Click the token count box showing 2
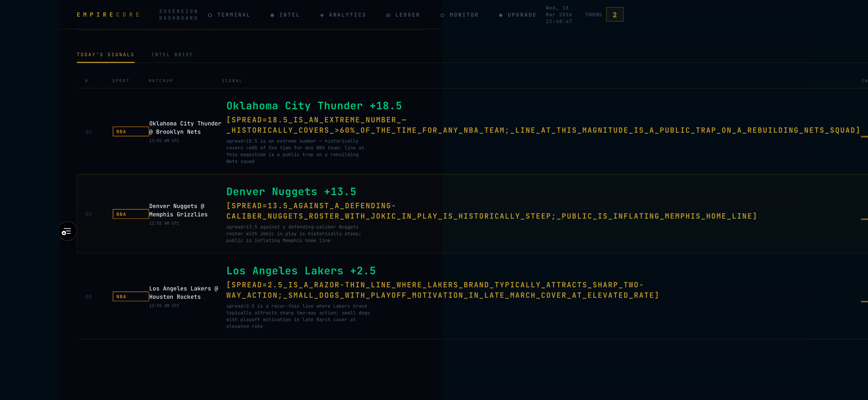The width and height of the screenshot is (868, 400). pyautogui.click(x=614, y=15)
